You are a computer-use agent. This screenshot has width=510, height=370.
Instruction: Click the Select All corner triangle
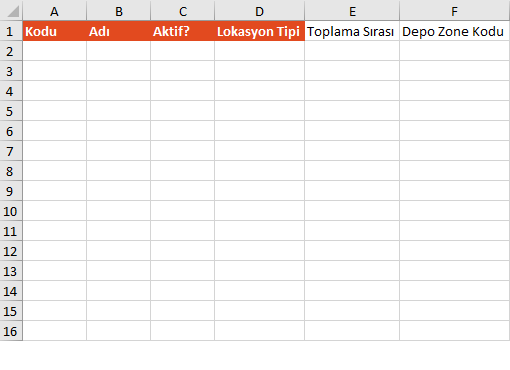pyautogui.click(x=11, y=11)
